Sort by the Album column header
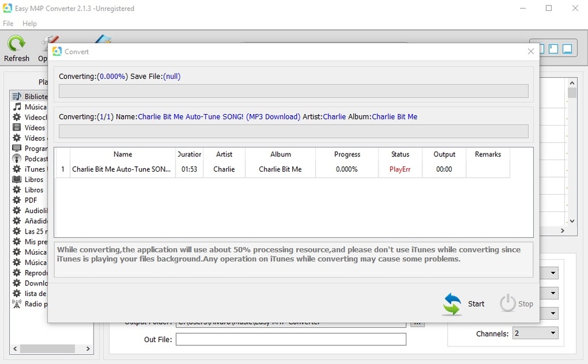Image resolution: width=588 pixels, height=364 pixels. click(x=281, y=154)
